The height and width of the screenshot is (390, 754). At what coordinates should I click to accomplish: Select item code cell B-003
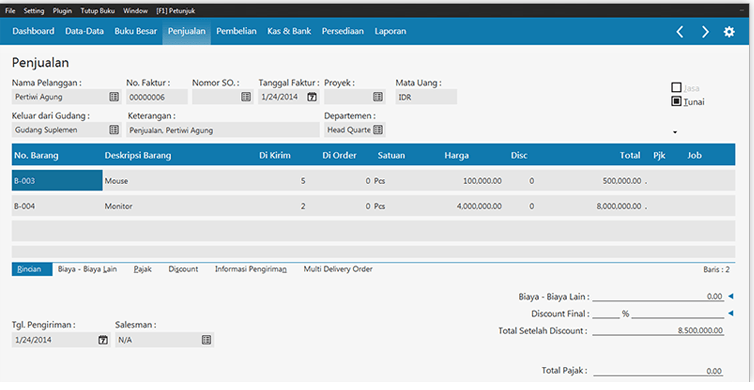pos(57,181)
